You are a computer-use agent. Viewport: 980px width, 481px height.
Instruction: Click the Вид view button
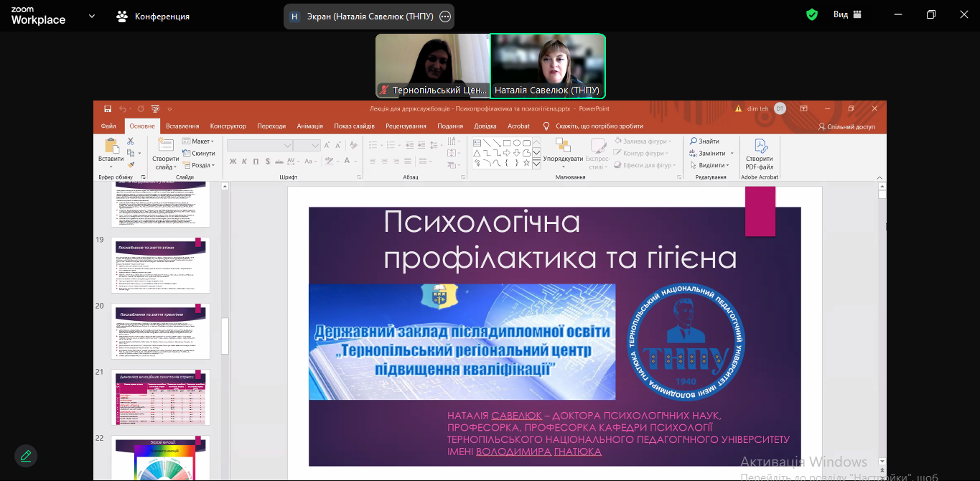coord(847,15)
